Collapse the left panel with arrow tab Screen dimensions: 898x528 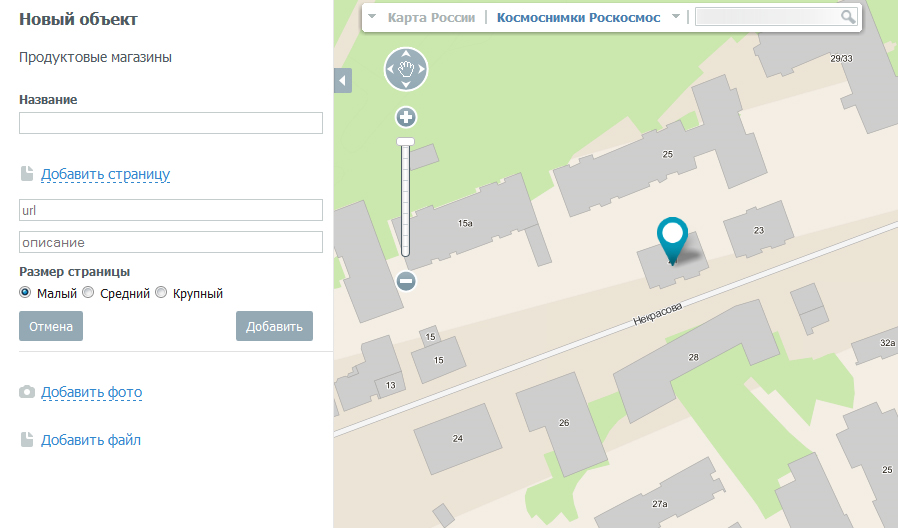pyautogui.click(x=342, y=80)
